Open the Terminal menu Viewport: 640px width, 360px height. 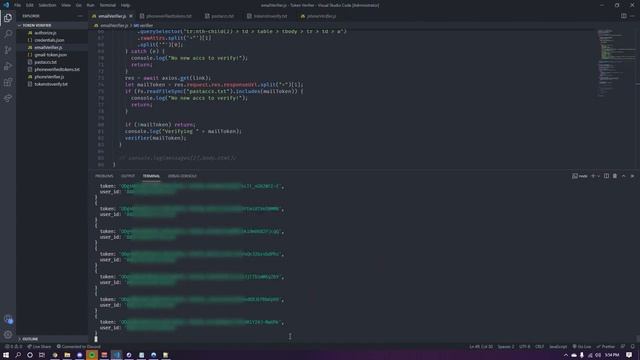click(107, 5)
